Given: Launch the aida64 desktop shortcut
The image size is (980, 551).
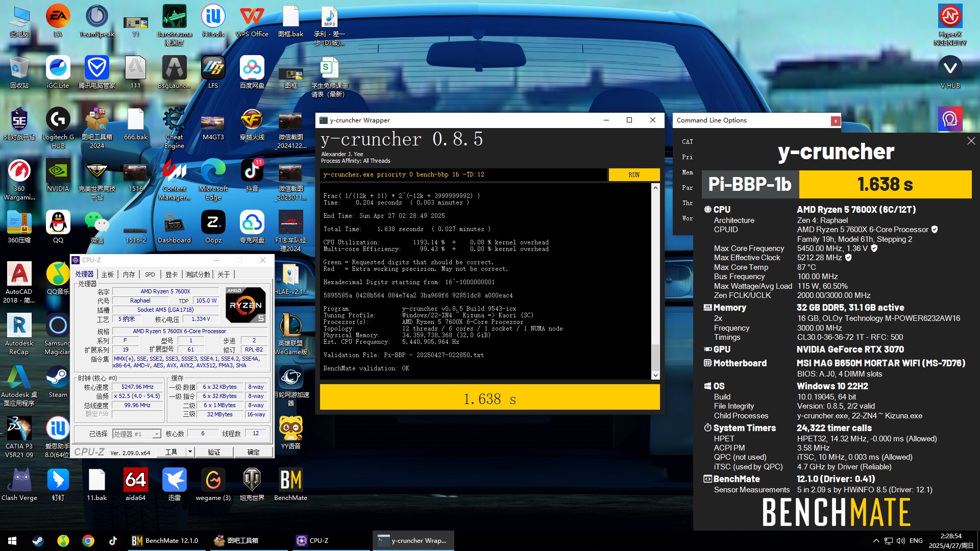Looking at the screenshot, I should 136,485.
